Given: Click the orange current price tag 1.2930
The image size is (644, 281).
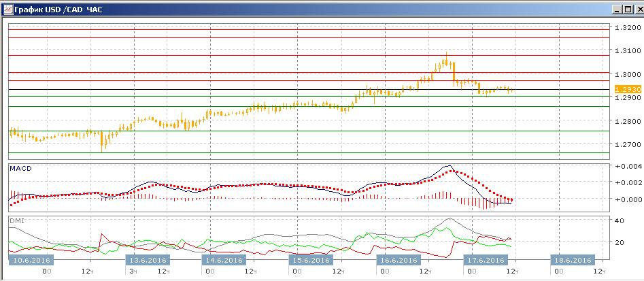Looking at the screenshot, I should (628, 89).
